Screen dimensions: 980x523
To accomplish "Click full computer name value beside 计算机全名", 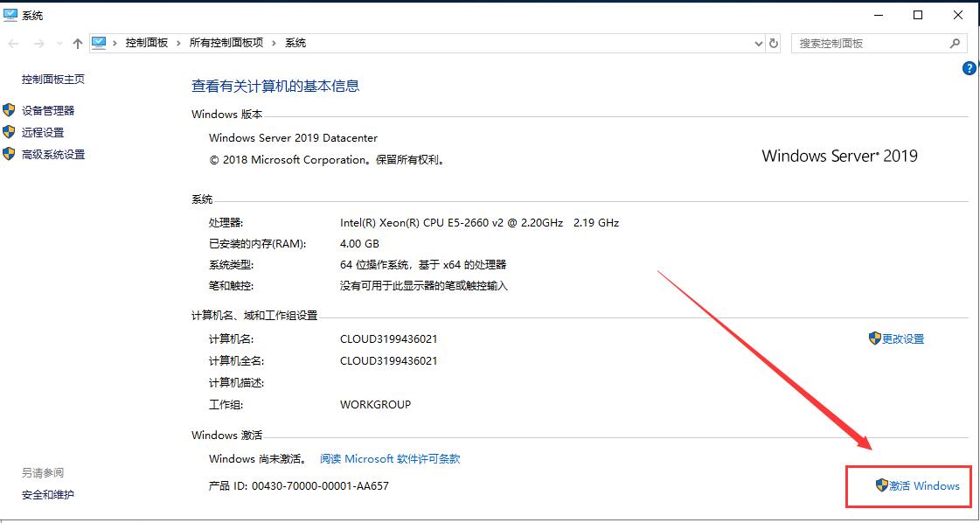I will click(389, 361).
